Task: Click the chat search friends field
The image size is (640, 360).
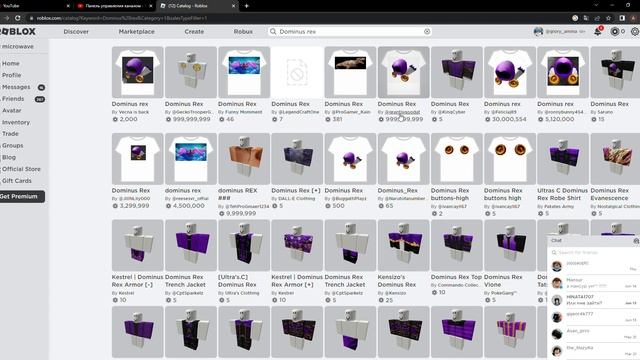Action: pos(594,253)
